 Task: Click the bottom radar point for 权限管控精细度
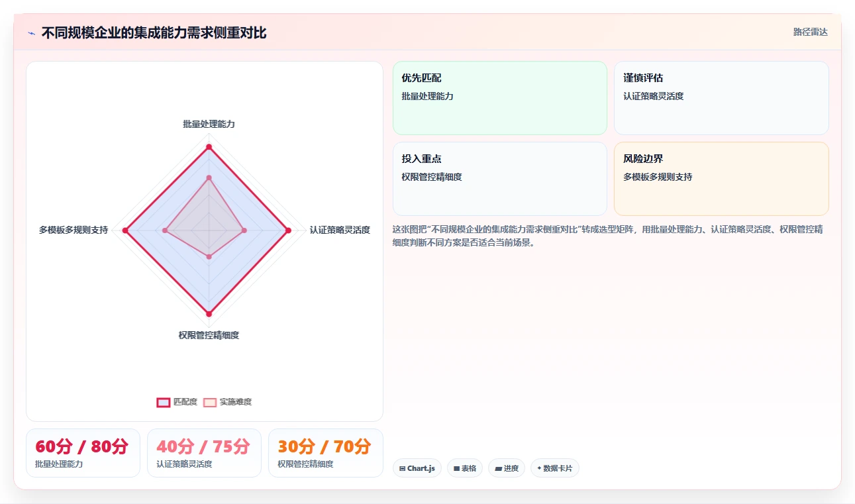pos(209,314)
